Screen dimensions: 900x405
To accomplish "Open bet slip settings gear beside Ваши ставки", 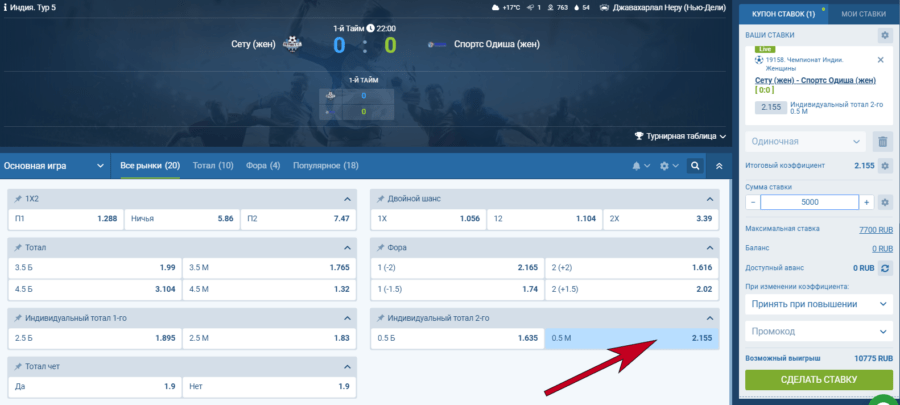I will (x=885, y=36).
